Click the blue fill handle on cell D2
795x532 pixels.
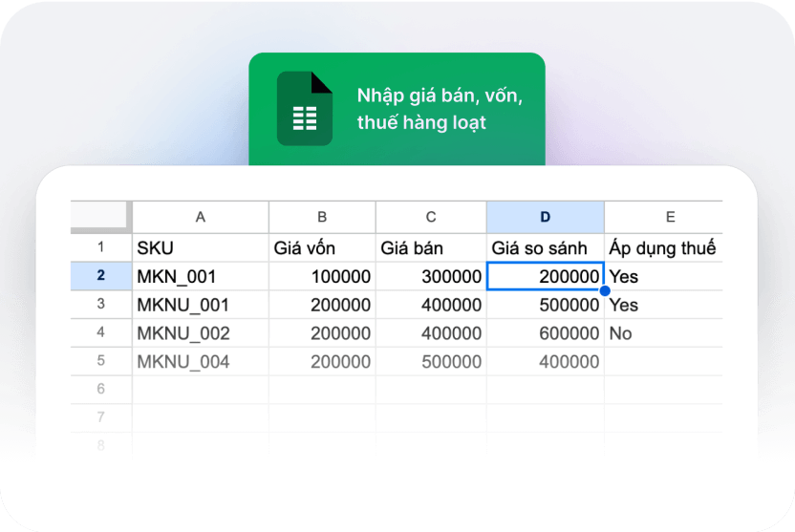604,290
